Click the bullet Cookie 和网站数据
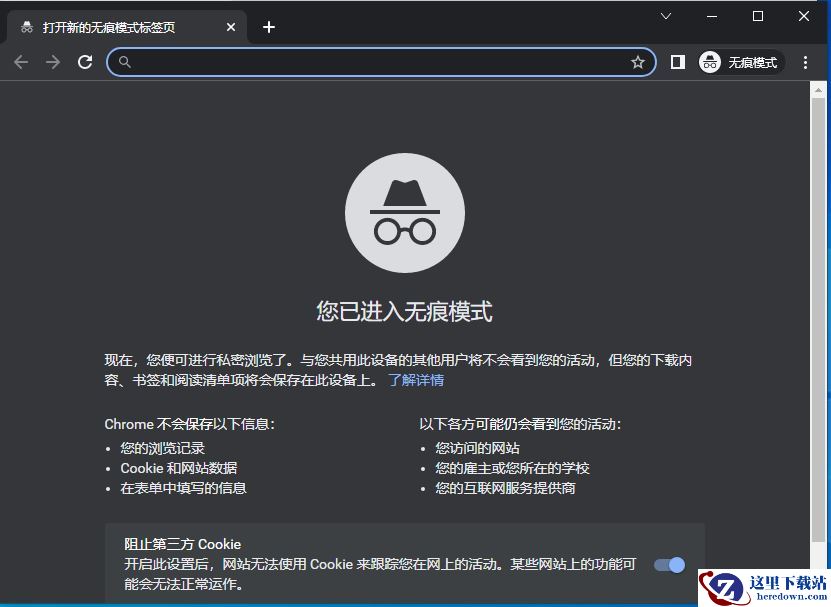831x607 pixels. click(x=179, y=468)
